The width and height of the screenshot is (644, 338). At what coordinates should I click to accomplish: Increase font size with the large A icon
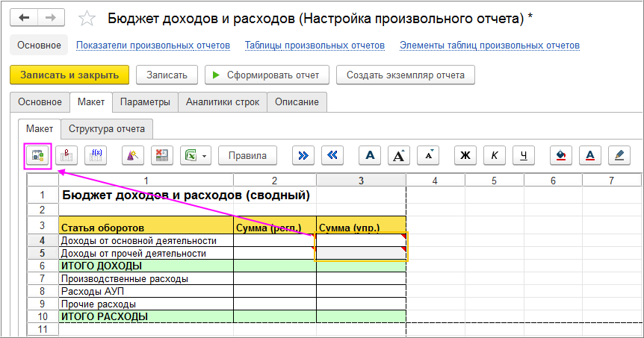click(x=399, y=155)
